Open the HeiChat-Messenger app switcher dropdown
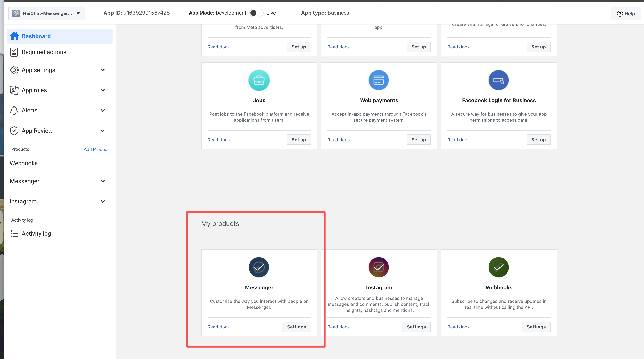The width and height of the screenshot is (644, 359). point(46,13)
